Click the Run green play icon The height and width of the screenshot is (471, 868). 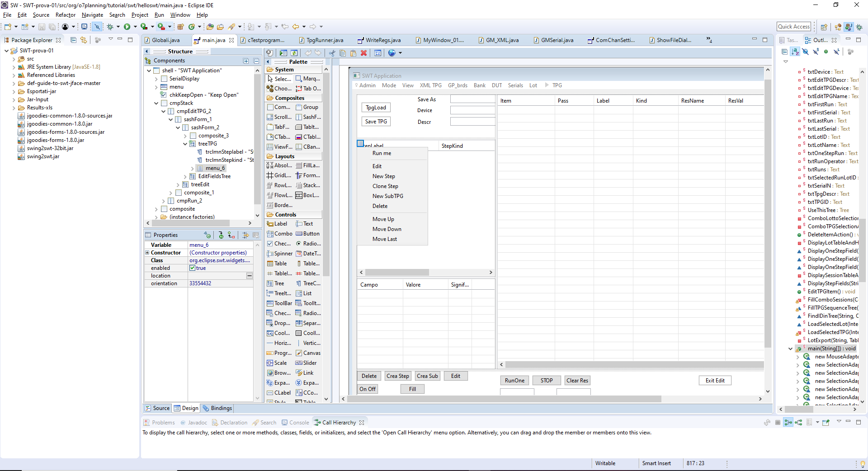click(x=127, y=27)
